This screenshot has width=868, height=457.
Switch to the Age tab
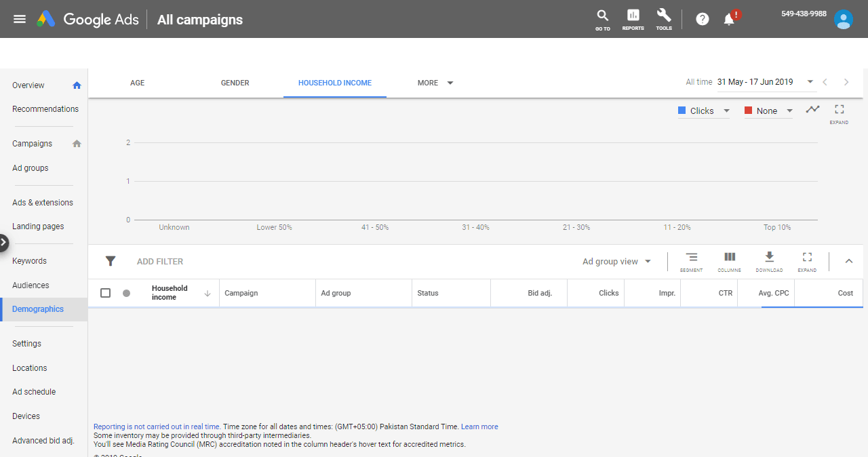pyautogui.click(x=137, y=83)
